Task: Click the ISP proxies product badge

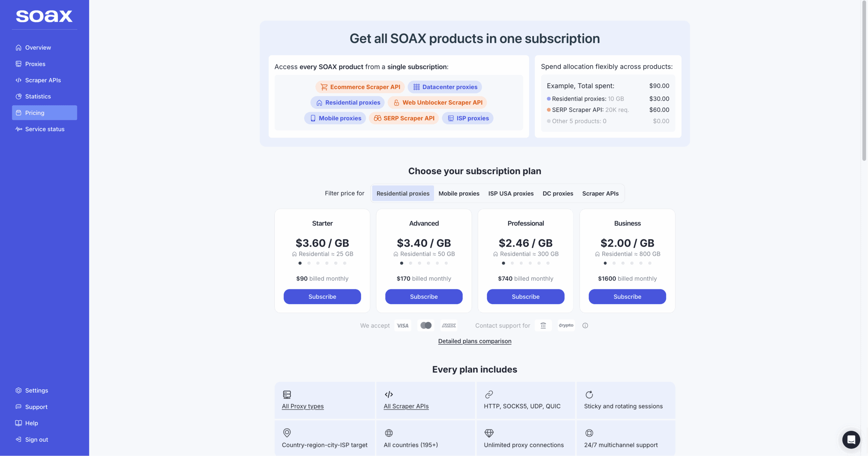Action: pyautogui.click(x=468, y=118)
